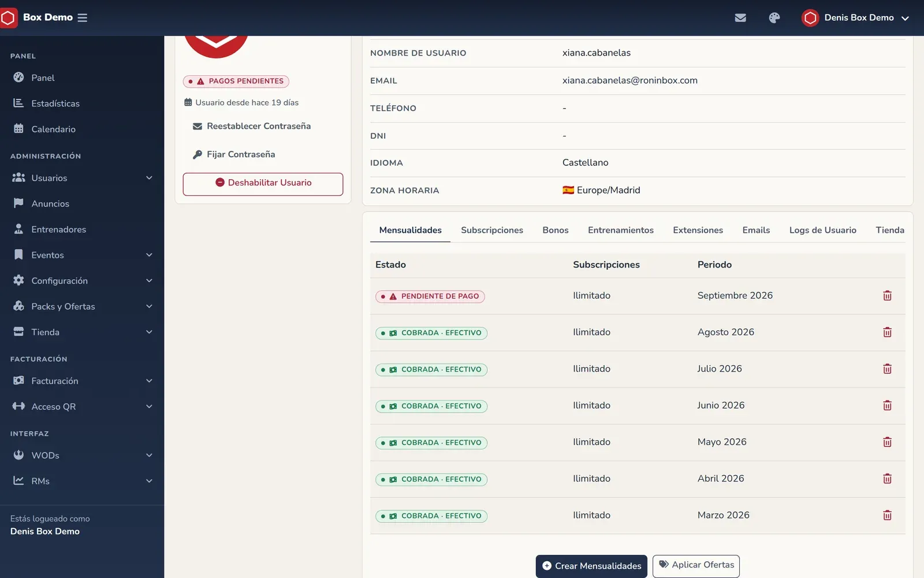Click the PENDIENTE DE PAGO status badge
This screenshot has height=578, width=924.
[x=430, y=297]
